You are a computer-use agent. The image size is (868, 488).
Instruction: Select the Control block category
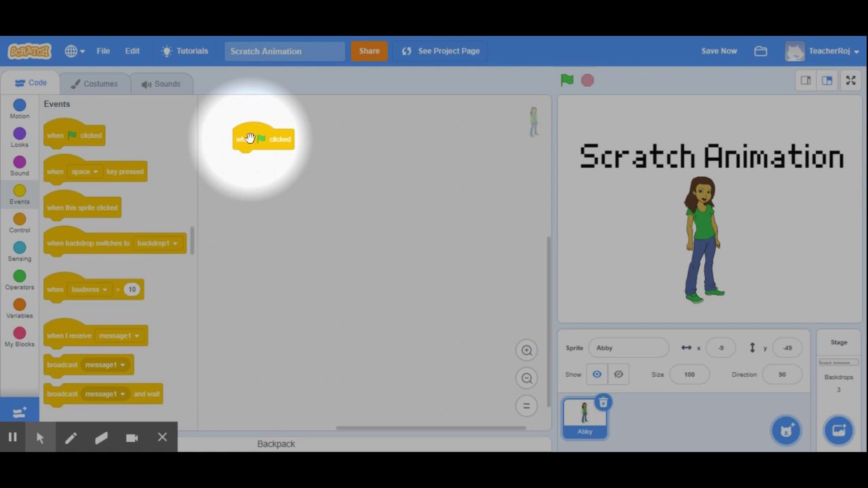point(20,223)
